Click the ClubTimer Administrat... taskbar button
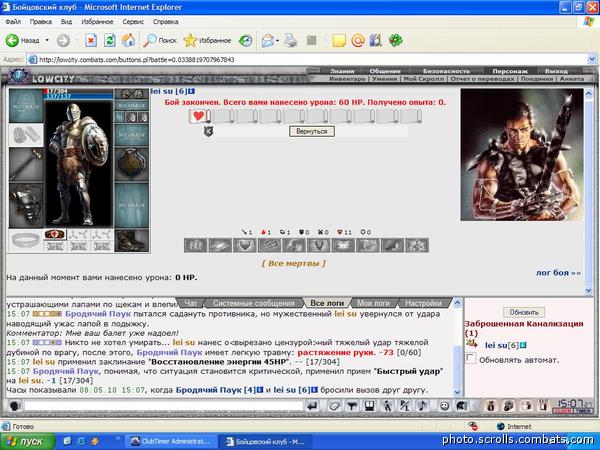Image resolution: width=600 pixels, height=450 pixels. [171, 442]
